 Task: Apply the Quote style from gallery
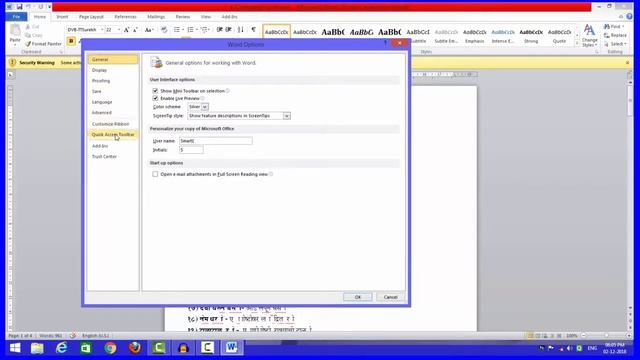pyautogui.click(x=559, y=36)
